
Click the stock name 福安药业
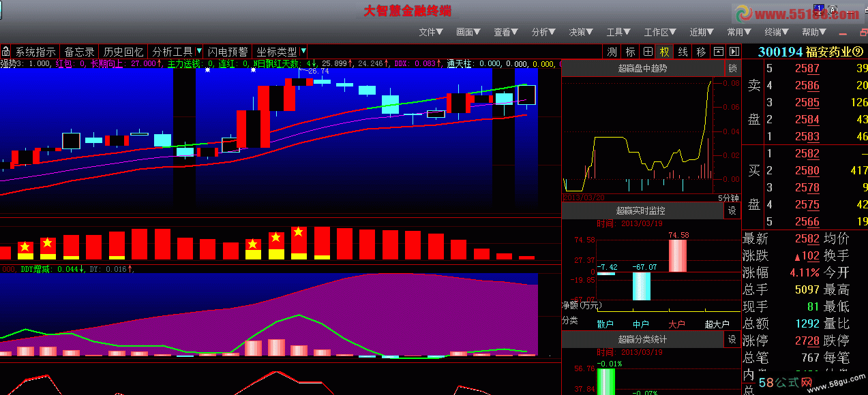828,52
